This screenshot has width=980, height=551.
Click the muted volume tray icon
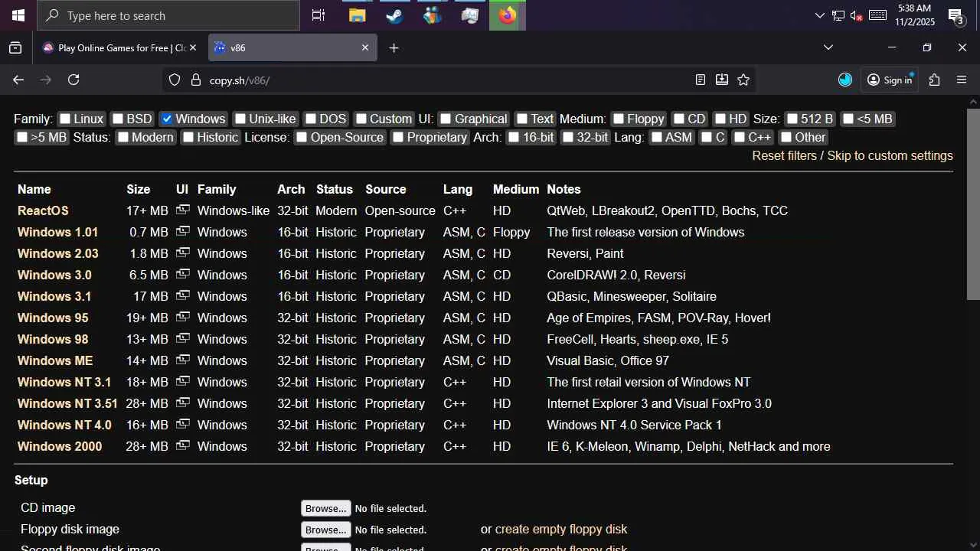pos(857,15)
